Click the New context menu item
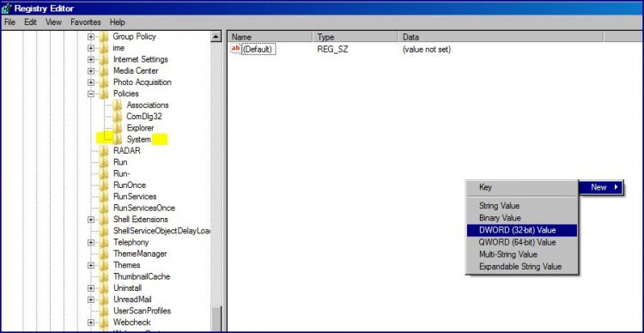This screenshot has width=644, height=333. (x=601, y=187)
